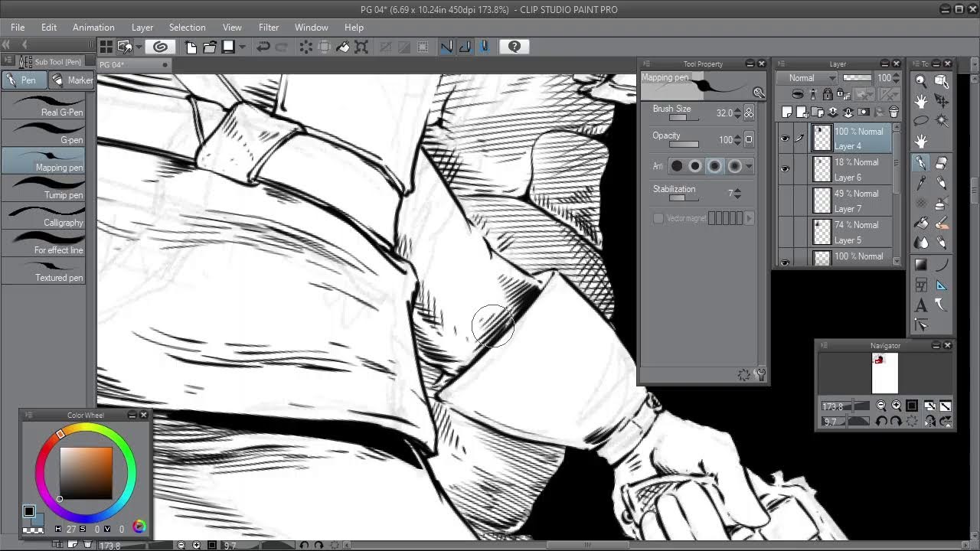Toggle visibility of Layer 4

(x=785, y=139)
